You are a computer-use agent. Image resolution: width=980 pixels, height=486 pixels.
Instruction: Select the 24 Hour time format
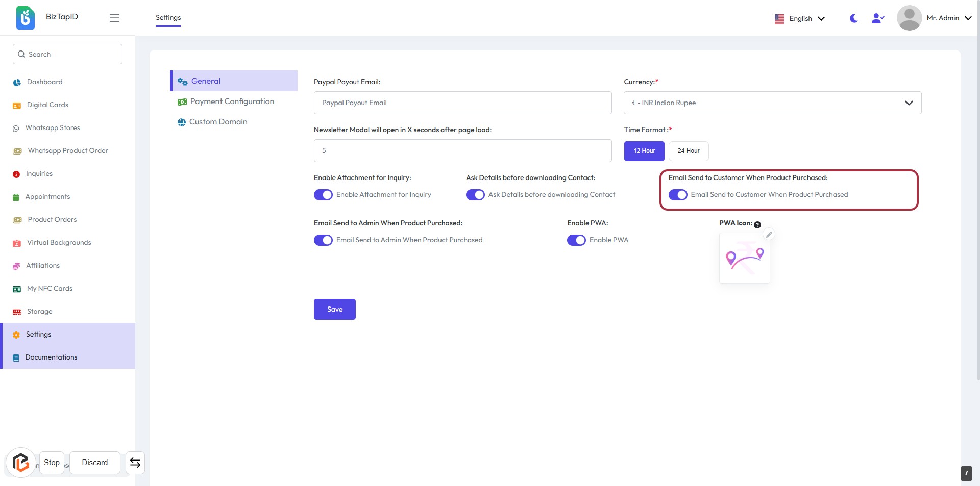688,151
